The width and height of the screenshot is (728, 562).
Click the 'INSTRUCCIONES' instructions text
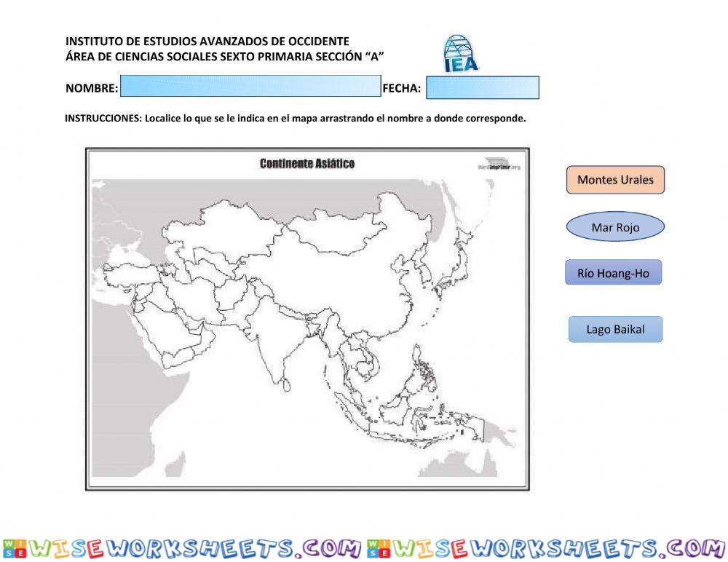pyautogui.click(x=296, y=118)
